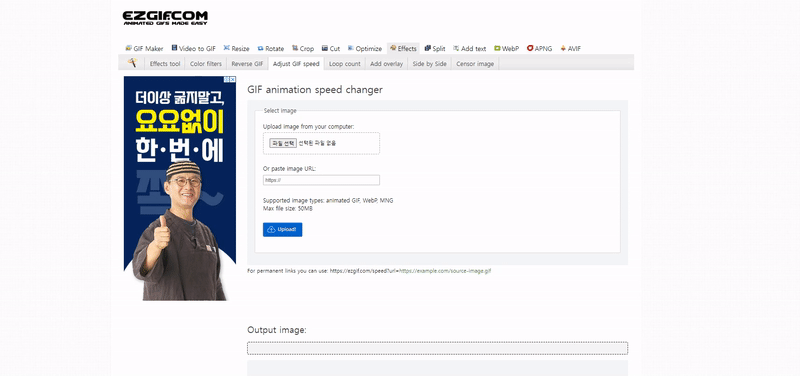Click the EZGIF.COM logo
The height and width of the screenshot is (376, 800).
(x=165, y=18)
